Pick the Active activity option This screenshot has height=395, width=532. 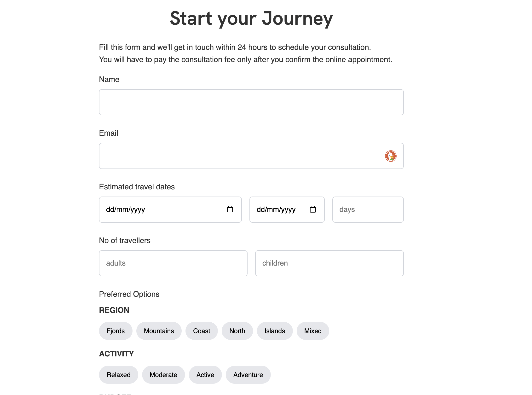coord(205,375)
